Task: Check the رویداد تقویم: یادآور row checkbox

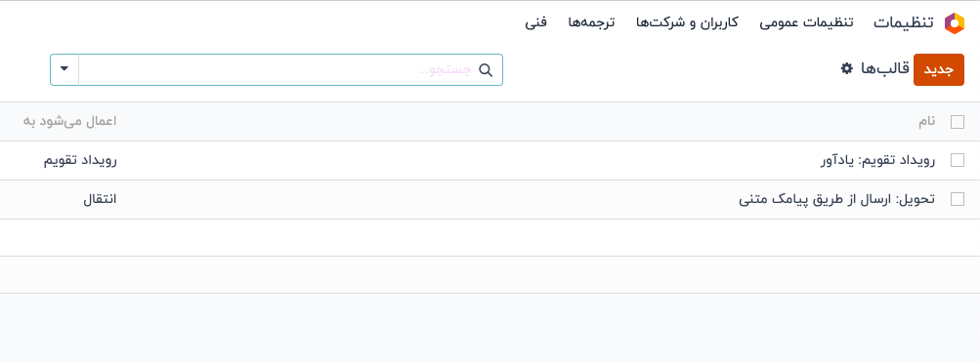Action: [x=957, y=160]
